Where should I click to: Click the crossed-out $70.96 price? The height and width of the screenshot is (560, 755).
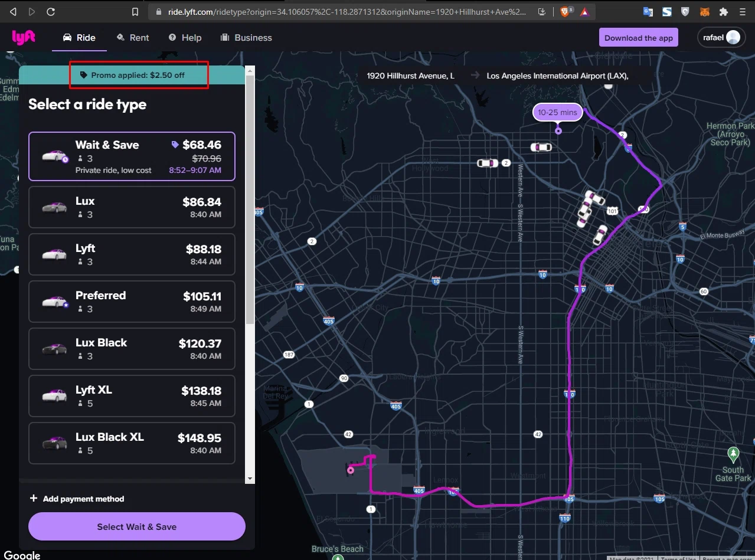pos(207,158)
